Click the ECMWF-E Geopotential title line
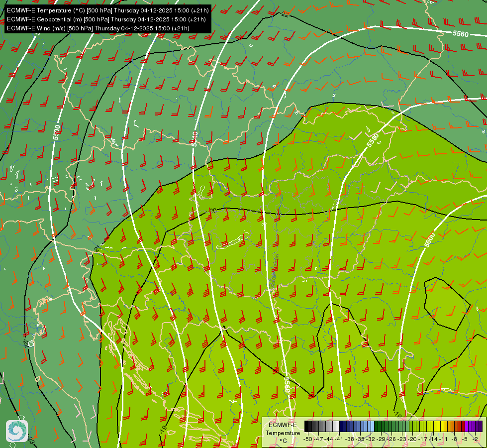Image resolution: width=487 pixels, height=448 pixels. tap(106, 19)
